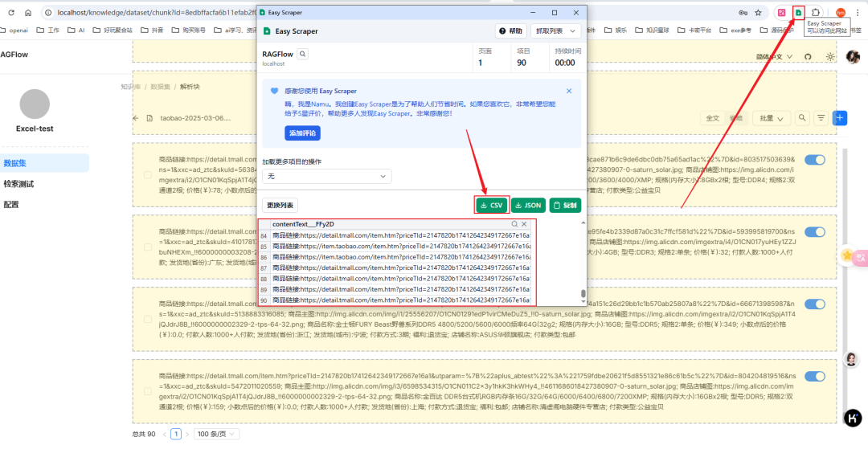Open the GitHub link icon in RAGFlow header

(808, 56)
